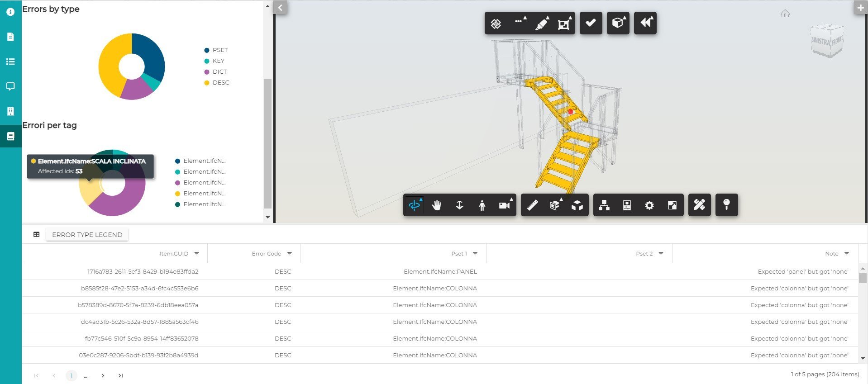Screen dimensions: 868x384
Task: Toggle the PSET legend entry
Action: tap(216, 50)
